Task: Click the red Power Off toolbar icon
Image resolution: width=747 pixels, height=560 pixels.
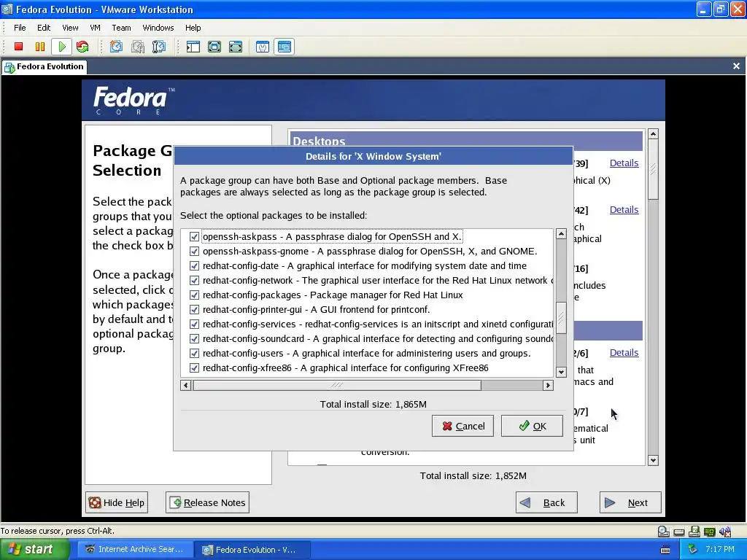Action: [x=18, y=47]
